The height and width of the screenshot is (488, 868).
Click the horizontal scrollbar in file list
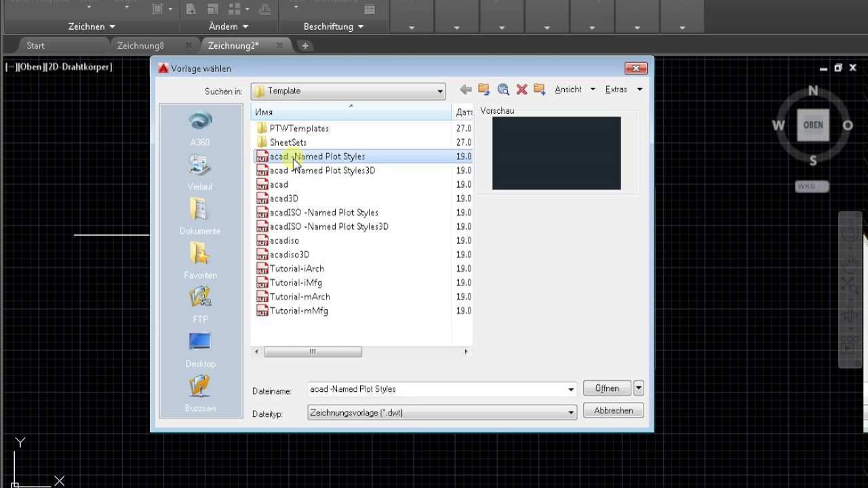(x=313, y=352)
